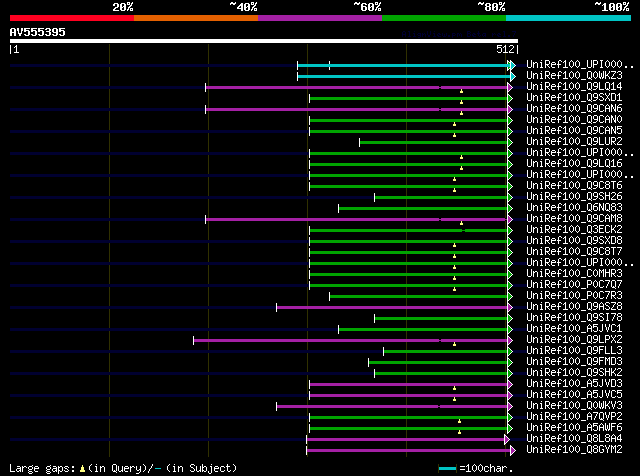
Task: Select the UniRef100_Q9SI78 label
Action: [574, 318]
